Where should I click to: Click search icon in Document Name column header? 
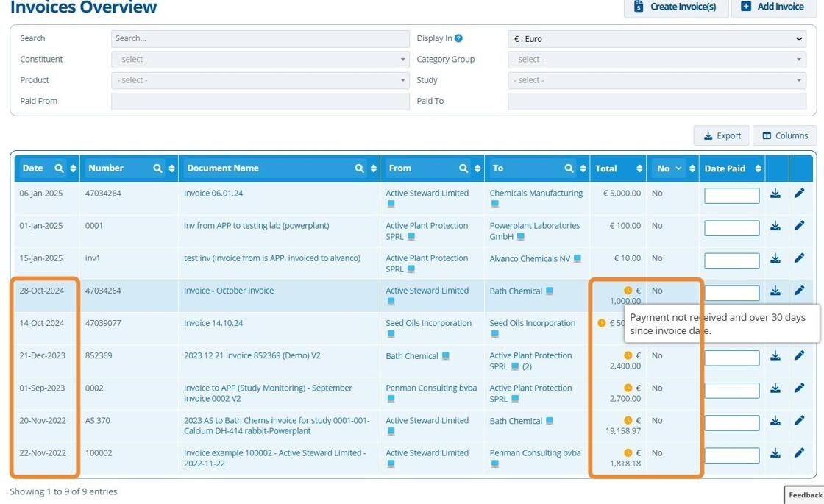[x=360, y=168]
